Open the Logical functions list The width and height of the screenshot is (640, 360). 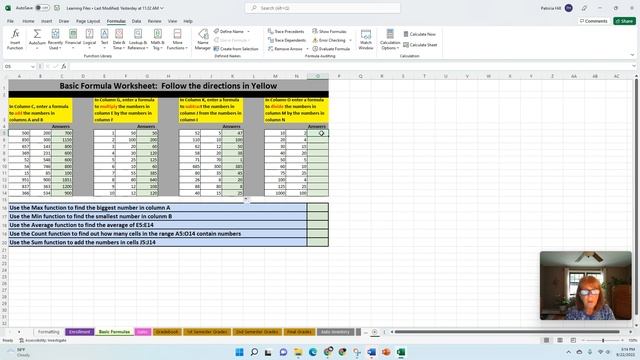pyautogui.click(x=89, y=39)
